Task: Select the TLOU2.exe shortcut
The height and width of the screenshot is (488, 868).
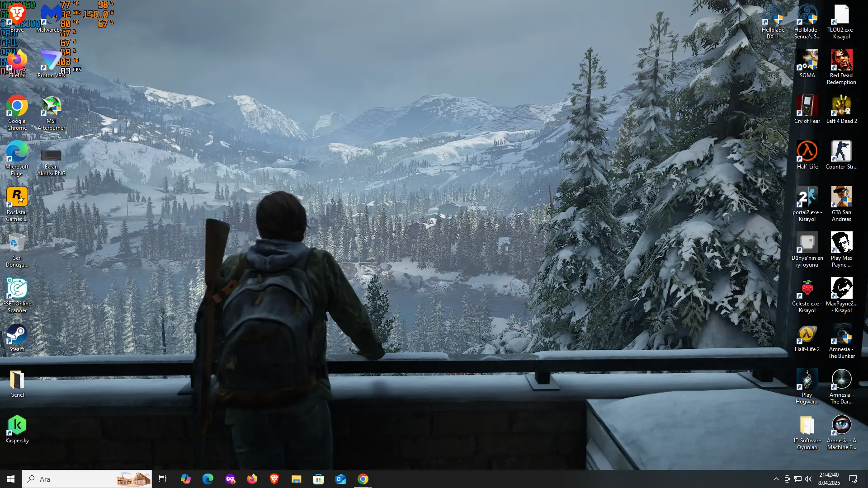Action: coord(841,21)
